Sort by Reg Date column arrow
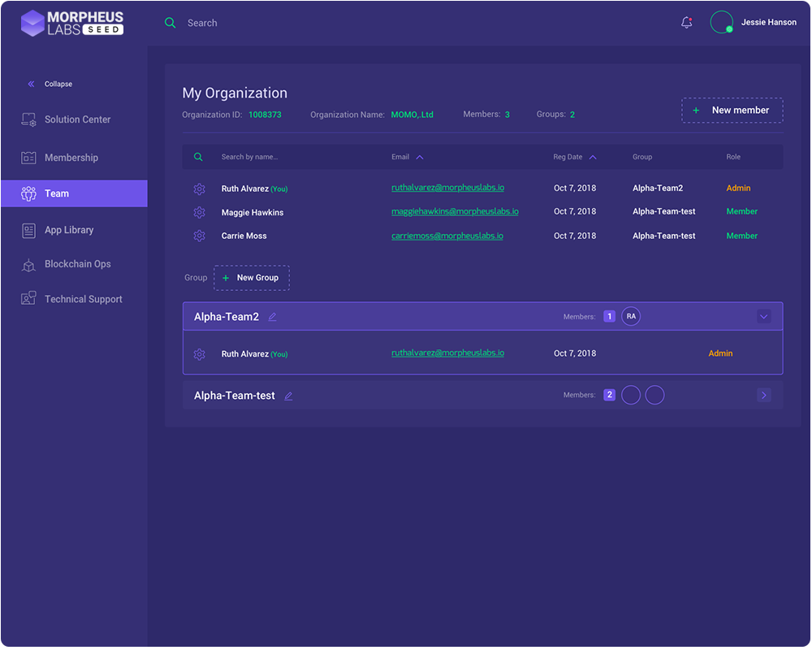This screenshot has height=650, width=812. 593,158
